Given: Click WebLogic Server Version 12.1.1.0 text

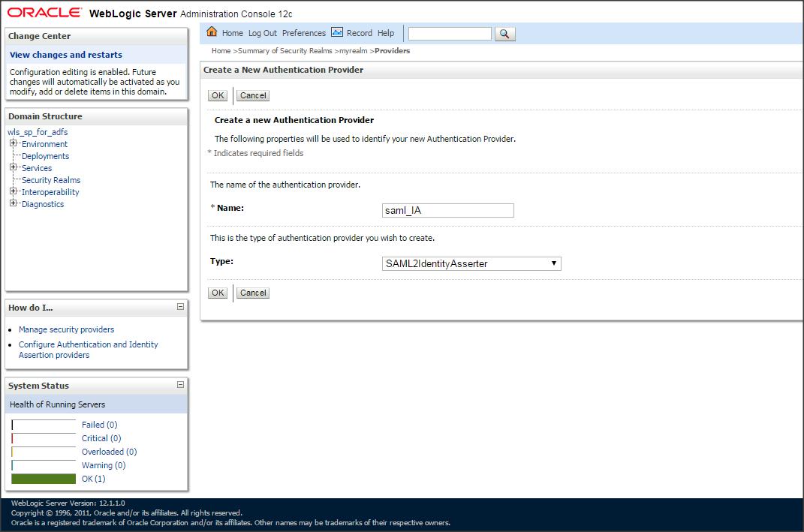Looking at the screenshot, I should (68, 503).
